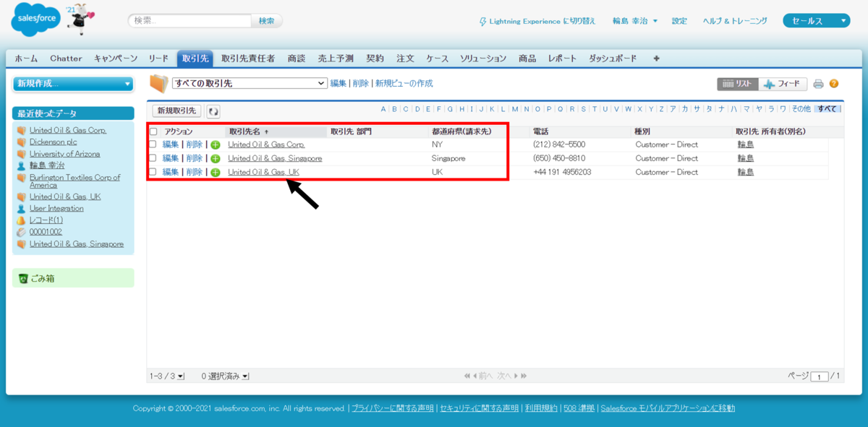Screen dimensions: 868x427
Task: Click the account folder icon beside the view selector
Action: (x=158, y=84)
